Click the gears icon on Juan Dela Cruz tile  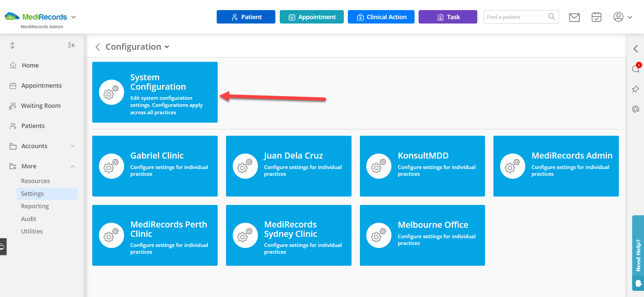(x=245, y=166)
